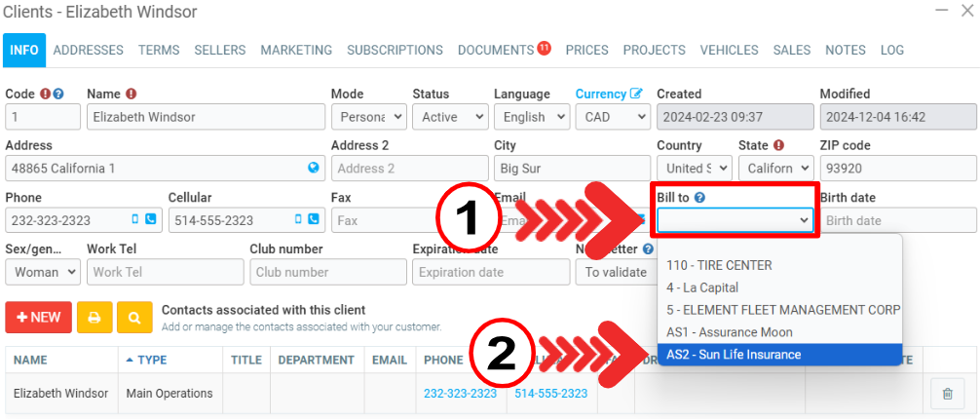The width and height of the screenshot is (980, 420).
Task: Click the Birth date input field
Action: coord(895,220)
